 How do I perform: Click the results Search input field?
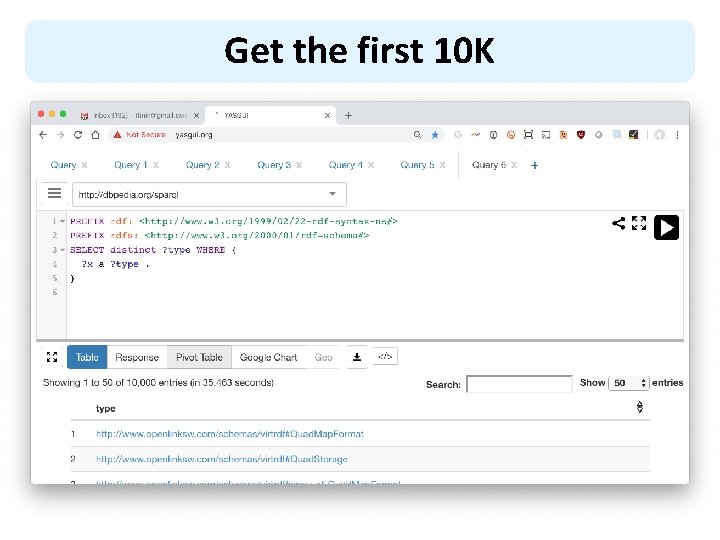[x=519, y=384]
